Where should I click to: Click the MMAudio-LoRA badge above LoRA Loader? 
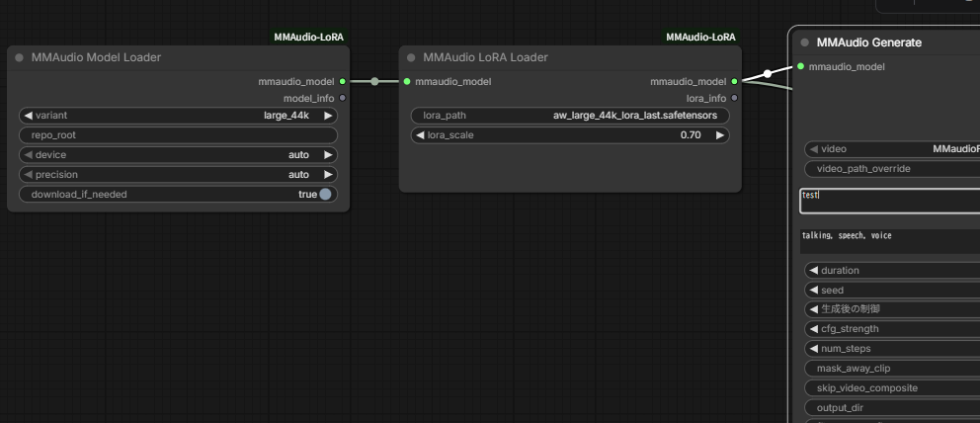coord(700,37)
